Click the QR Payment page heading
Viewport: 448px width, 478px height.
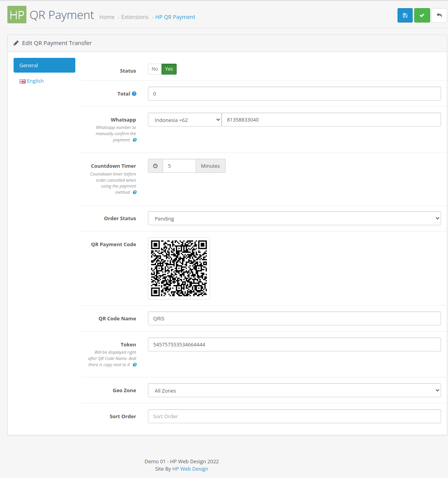click(x=62, y=15)
